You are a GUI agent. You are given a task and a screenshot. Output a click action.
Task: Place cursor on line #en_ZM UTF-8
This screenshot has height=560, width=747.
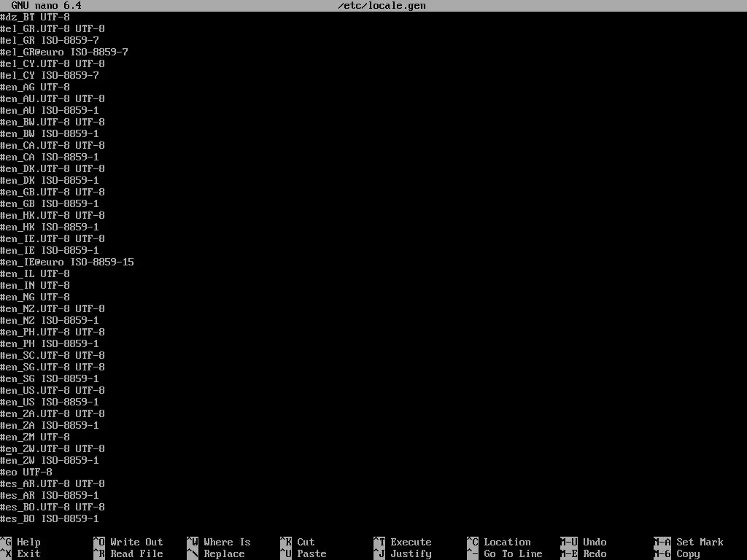coord(35,437)
